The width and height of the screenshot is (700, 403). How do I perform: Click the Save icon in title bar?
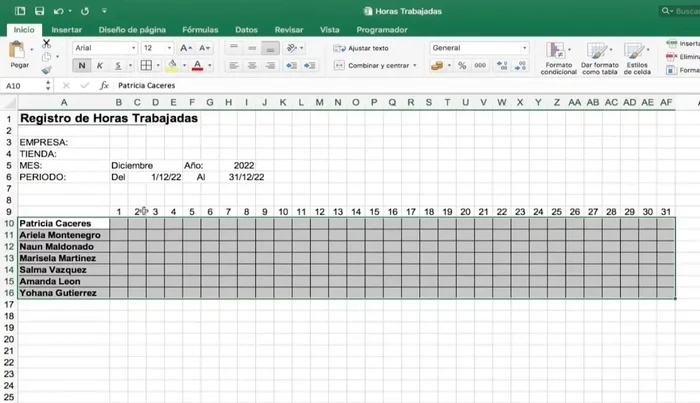[x=39, y=11]
